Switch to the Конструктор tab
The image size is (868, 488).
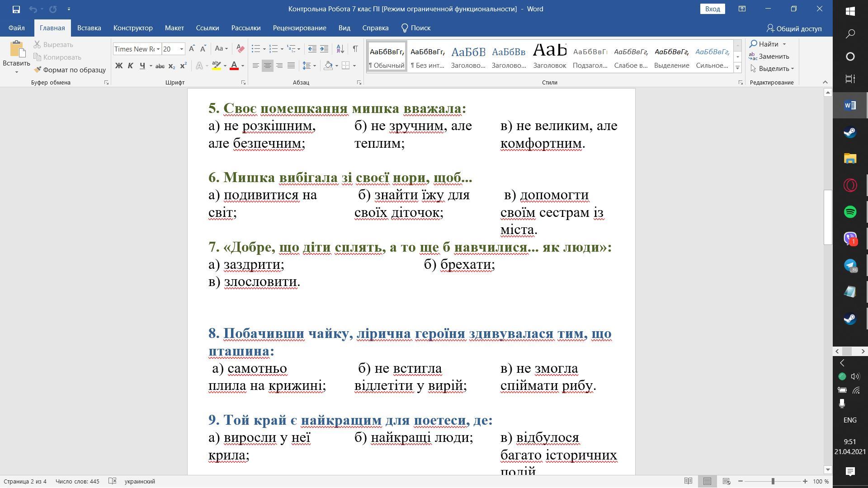[x=133, y=28]
